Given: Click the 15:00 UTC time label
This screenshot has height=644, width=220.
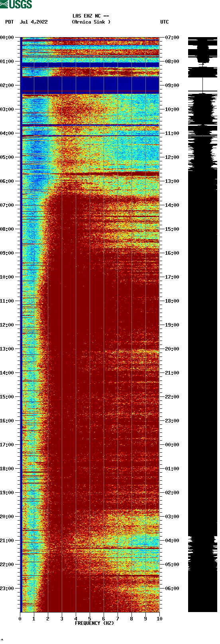Looking at the screenshot, I should 172,229.
